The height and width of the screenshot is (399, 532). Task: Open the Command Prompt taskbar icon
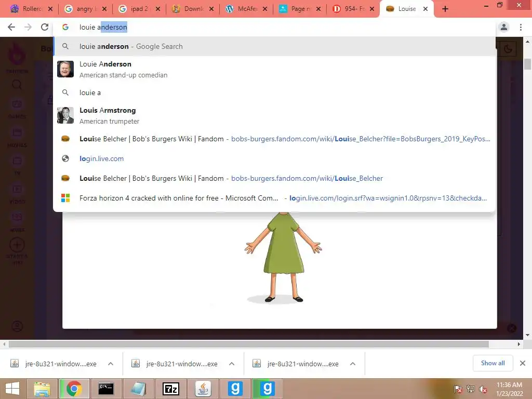click(106, 389)
